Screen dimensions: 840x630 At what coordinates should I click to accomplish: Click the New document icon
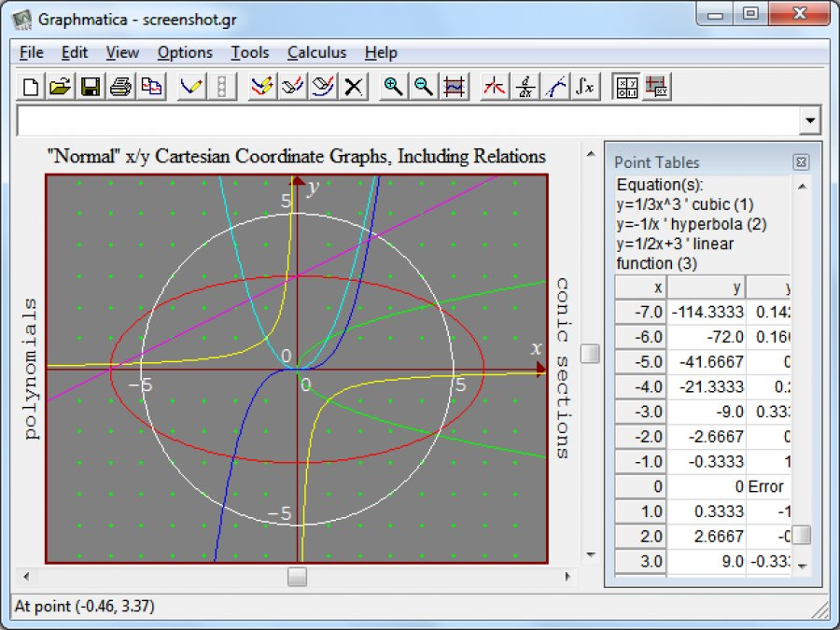[31, 87]
